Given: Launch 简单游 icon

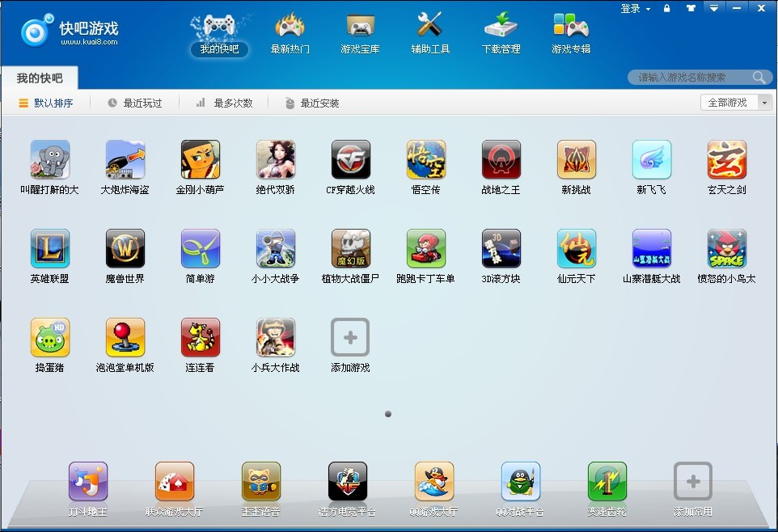Looking at the screenshot, I should pyautogui.click(x=200, y=248).
